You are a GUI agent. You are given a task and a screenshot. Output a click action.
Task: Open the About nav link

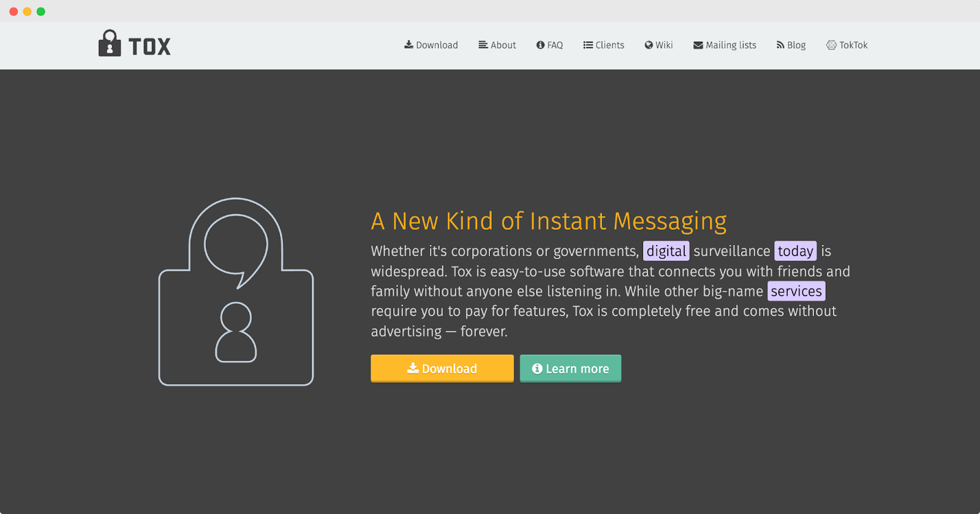[x=497, y=45]
